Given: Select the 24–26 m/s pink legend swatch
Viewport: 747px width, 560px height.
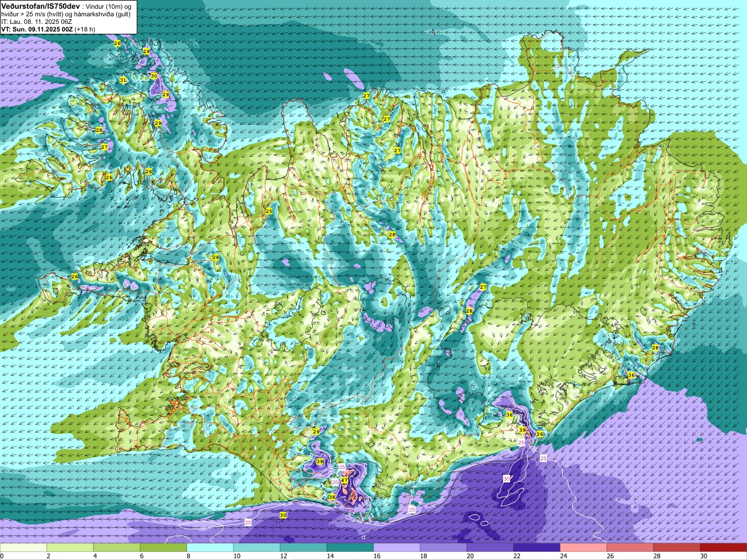Looking at the screenshot, I should click(x=584, y=548).
